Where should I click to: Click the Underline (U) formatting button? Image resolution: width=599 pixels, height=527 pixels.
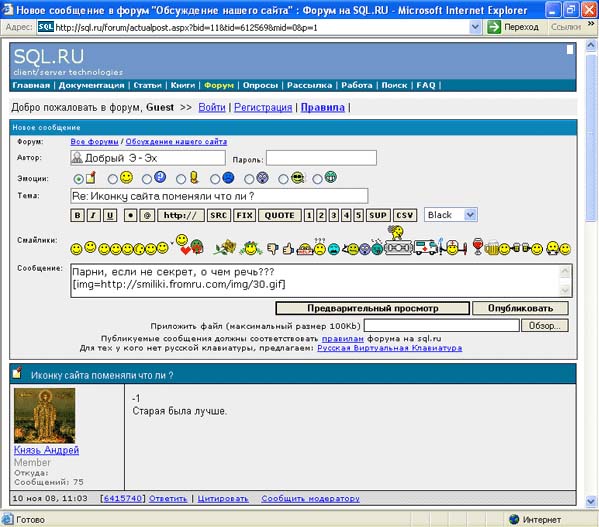pyautogui.click(x=110, y=215)
